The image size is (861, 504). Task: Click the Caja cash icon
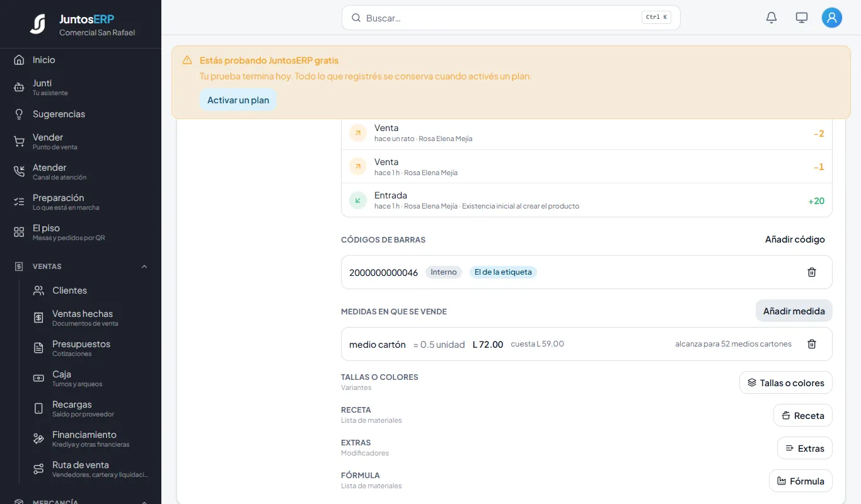38,378
